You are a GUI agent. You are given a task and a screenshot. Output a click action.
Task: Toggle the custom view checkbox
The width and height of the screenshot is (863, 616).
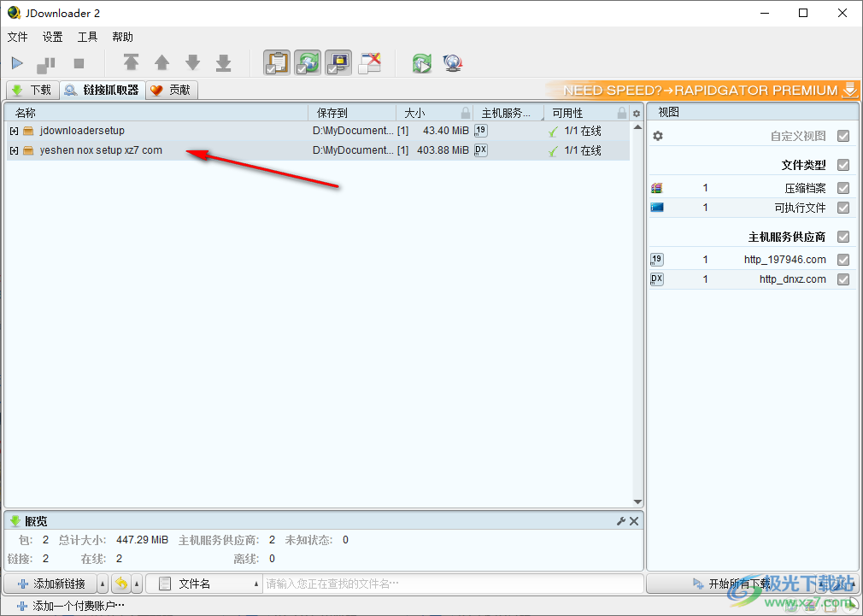843,136
